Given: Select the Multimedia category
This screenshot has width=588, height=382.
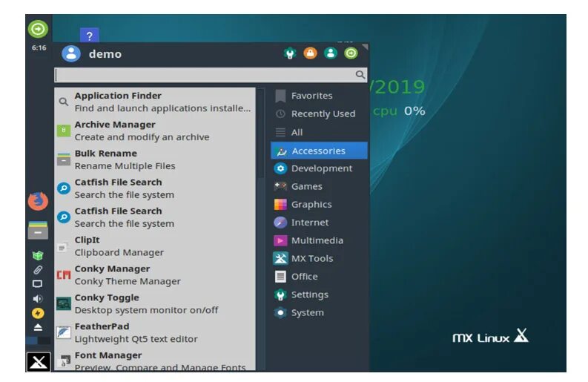Looking at the screenshot, I should (319, 240).
